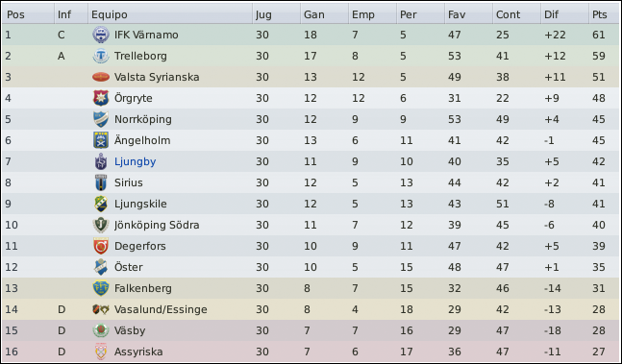Viewport: 622px width, 364px height.
Task: Click the Trelleborg club badge
Action: coord(101,56)
